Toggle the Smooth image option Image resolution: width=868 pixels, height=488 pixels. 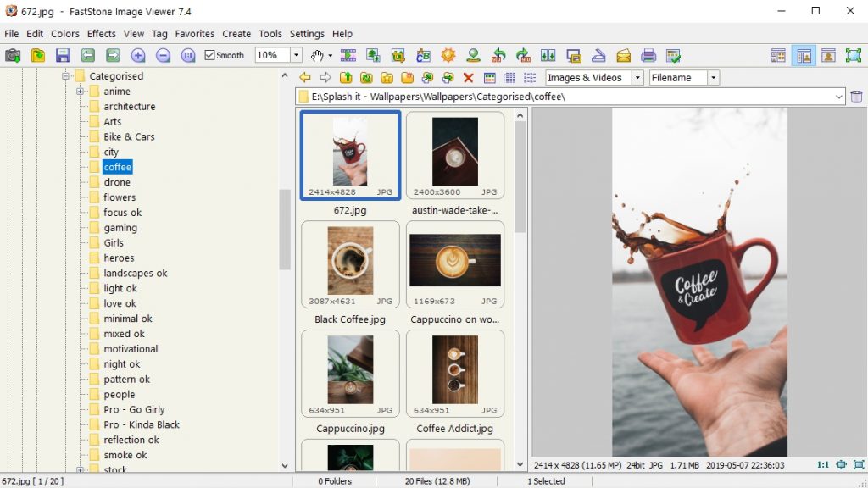click(209, 55)
